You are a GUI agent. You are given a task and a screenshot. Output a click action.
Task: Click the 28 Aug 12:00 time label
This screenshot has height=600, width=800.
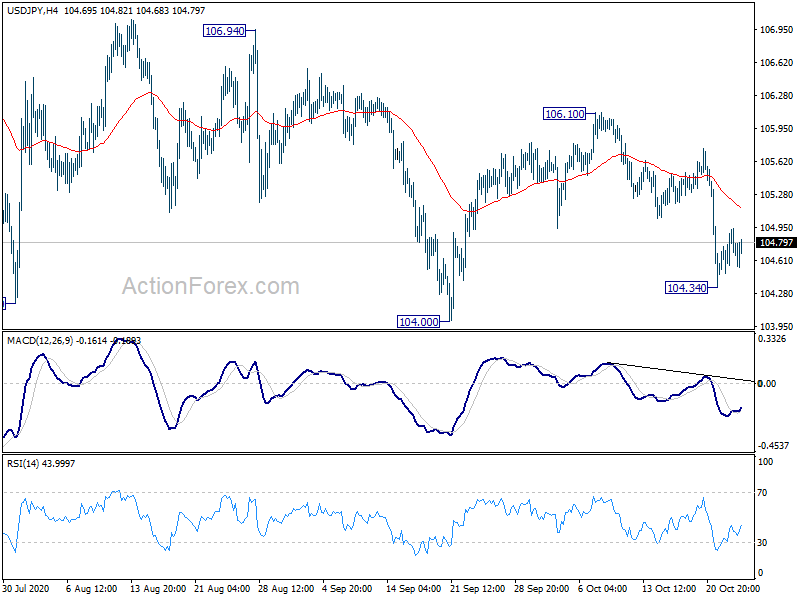coord(286,589)
